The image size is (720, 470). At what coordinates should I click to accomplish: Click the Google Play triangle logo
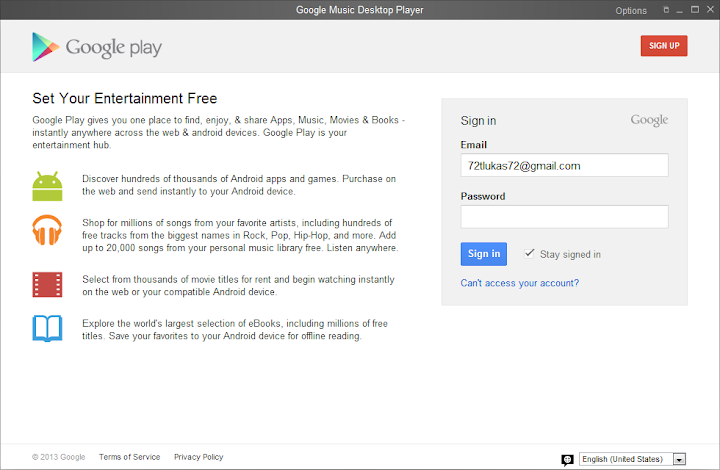[x=45, y=47]
